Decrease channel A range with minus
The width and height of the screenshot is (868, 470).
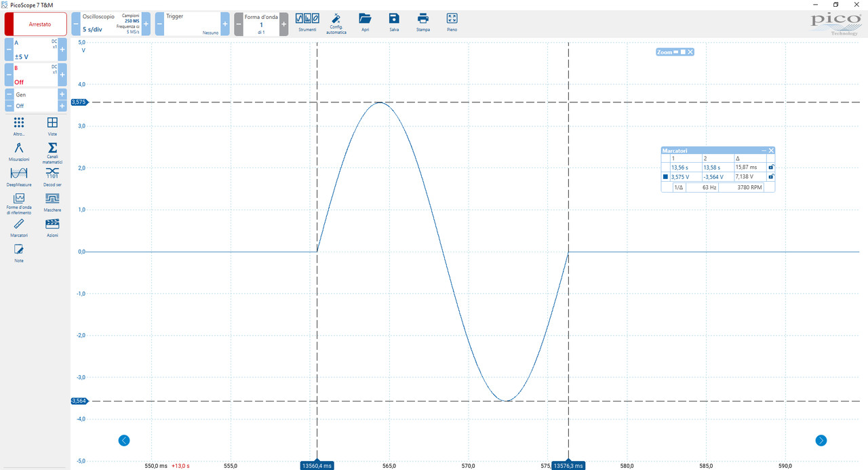pos(9,50)
